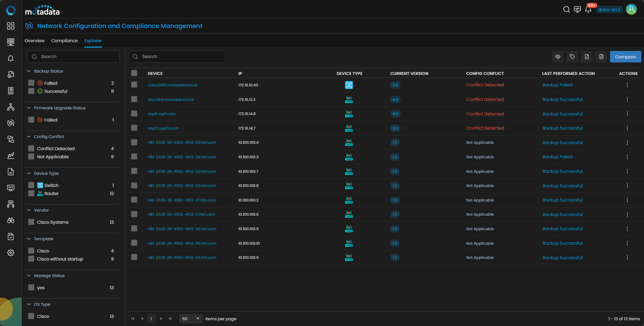Open the settings gear in sidebar
The width and height of the screenshot is (644, 326).
coord(11,253)
